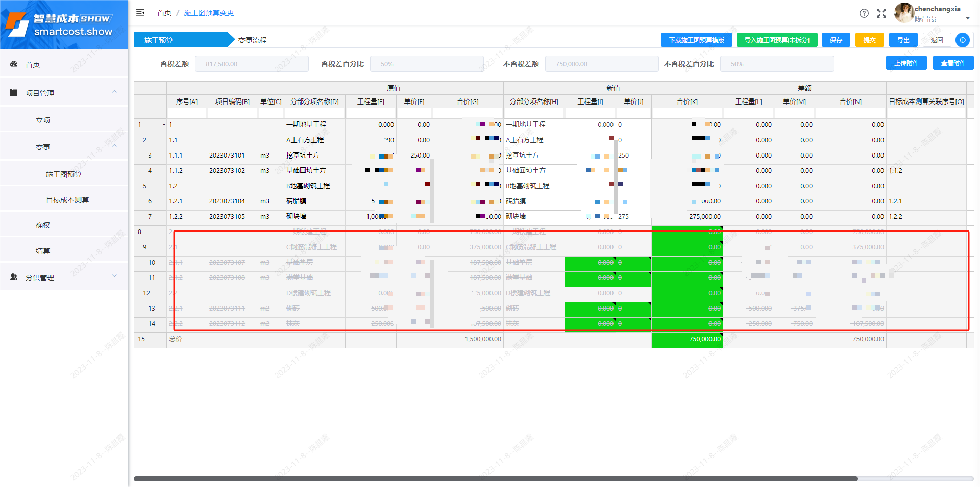Click the user avatar picture
The image size is (980, 487).
(x=903, y=13)
